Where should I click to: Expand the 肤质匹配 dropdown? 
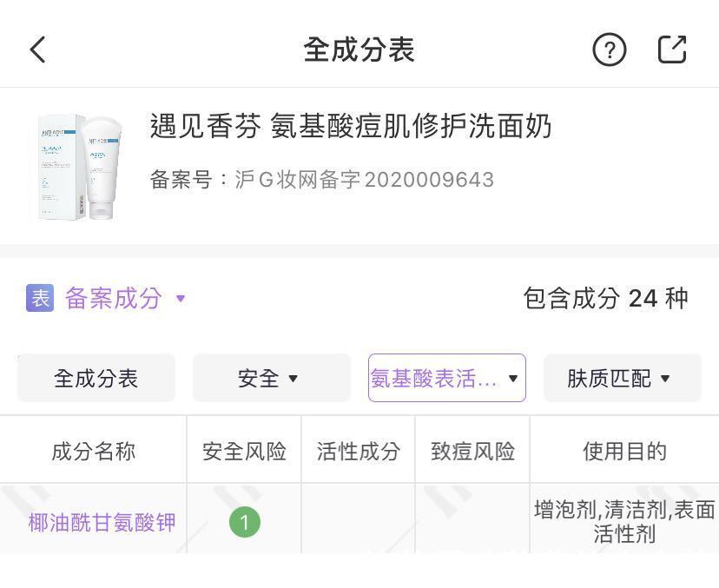coord(622,378)
